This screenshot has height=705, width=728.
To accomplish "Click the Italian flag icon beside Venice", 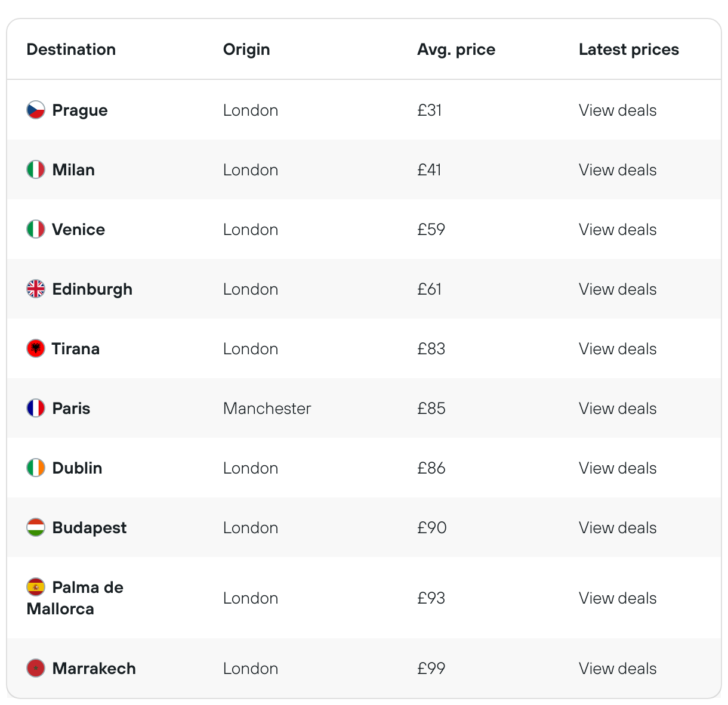I will click(x=36, y=229).
